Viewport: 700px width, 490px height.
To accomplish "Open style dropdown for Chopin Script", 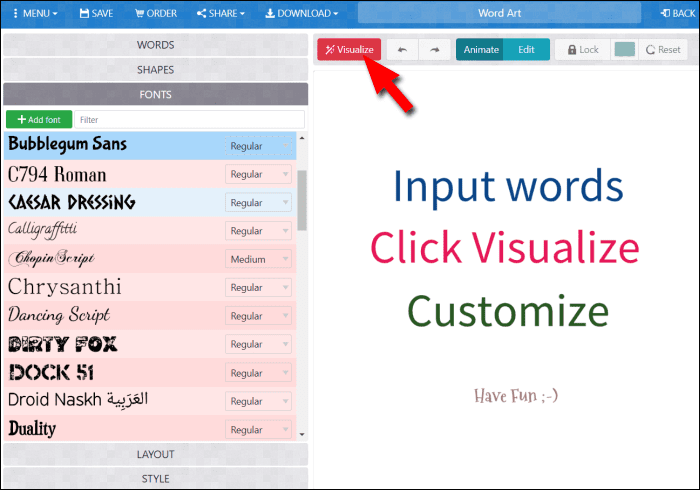I will [259, 259].
